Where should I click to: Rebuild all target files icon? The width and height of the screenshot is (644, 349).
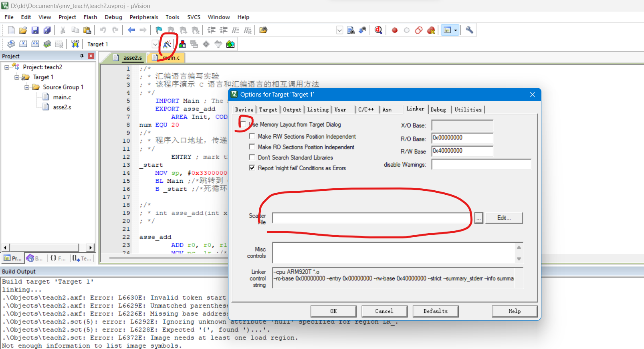(x=35, y=44)
